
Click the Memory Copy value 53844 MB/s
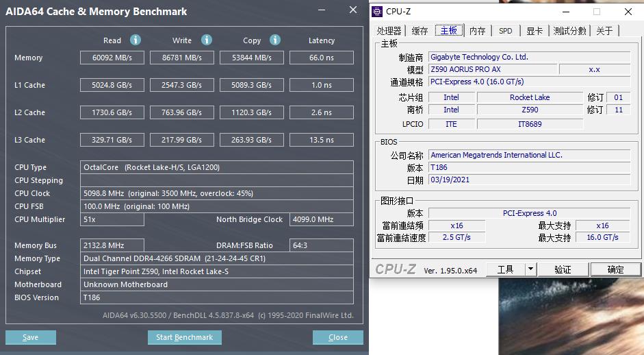tap(252, 58)
